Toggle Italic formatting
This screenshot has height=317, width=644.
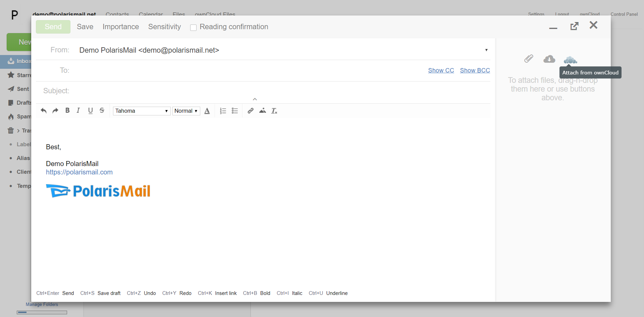tap(78, 110)
